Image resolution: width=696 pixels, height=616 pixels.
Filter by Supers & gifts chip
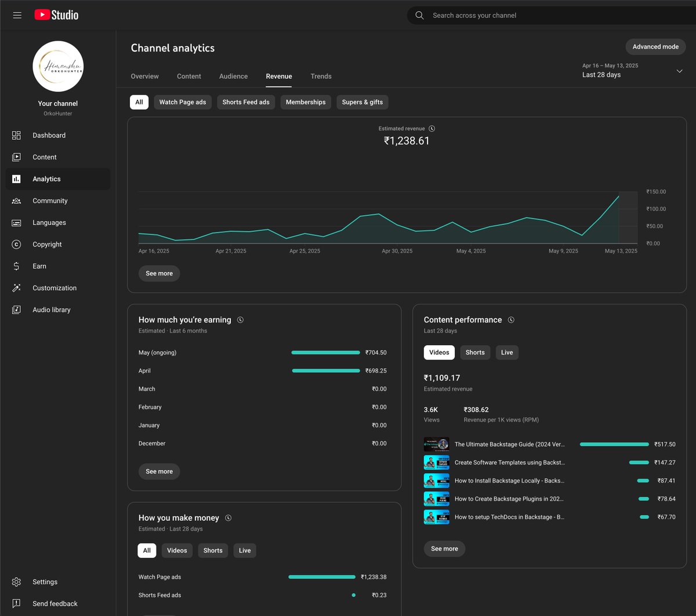pos(362,102)
